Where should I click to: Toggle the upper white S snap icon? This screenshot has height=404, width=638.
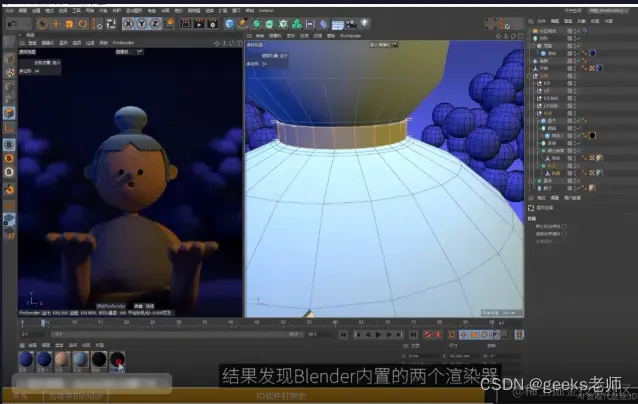pos(9,145)
